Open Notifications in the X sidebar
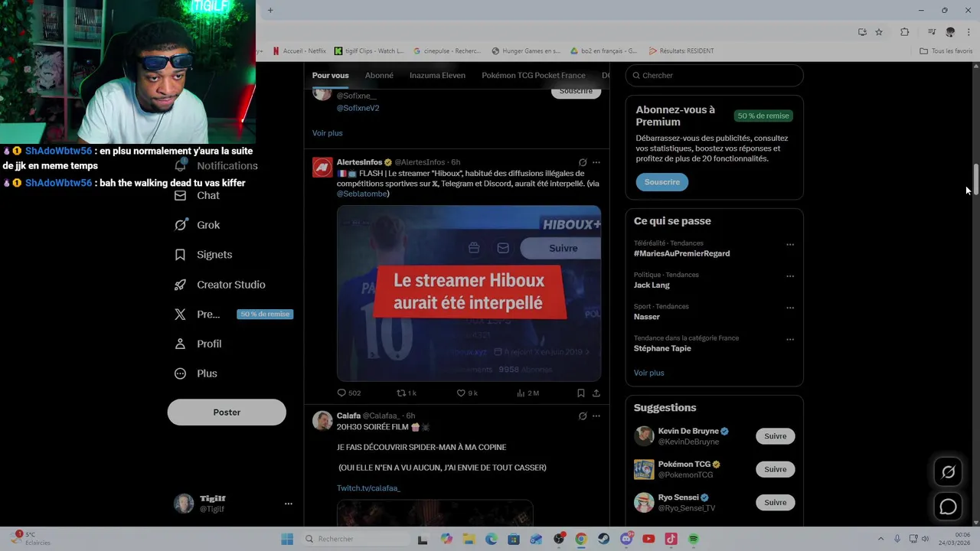The image size is (980, 551). coord(216,166)
